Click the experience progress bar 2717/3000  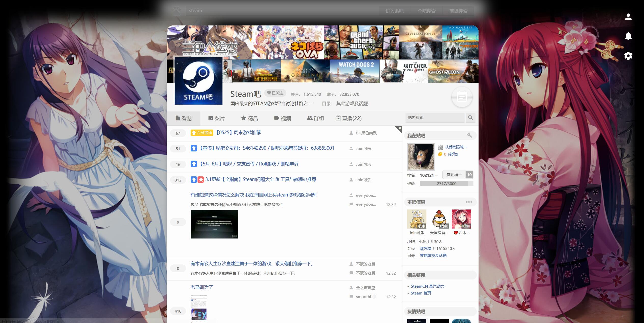coord(446,184)
